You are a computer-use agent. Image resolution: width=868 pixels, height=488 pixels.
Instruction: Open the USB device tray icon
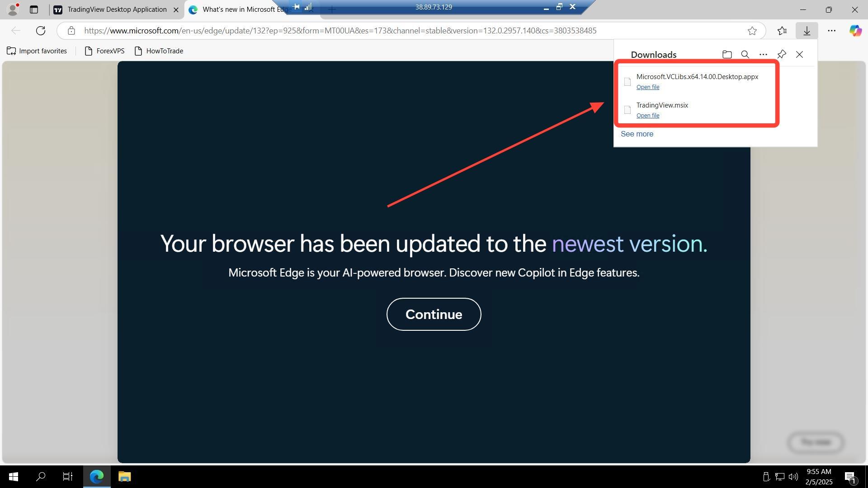coord(766,477)
